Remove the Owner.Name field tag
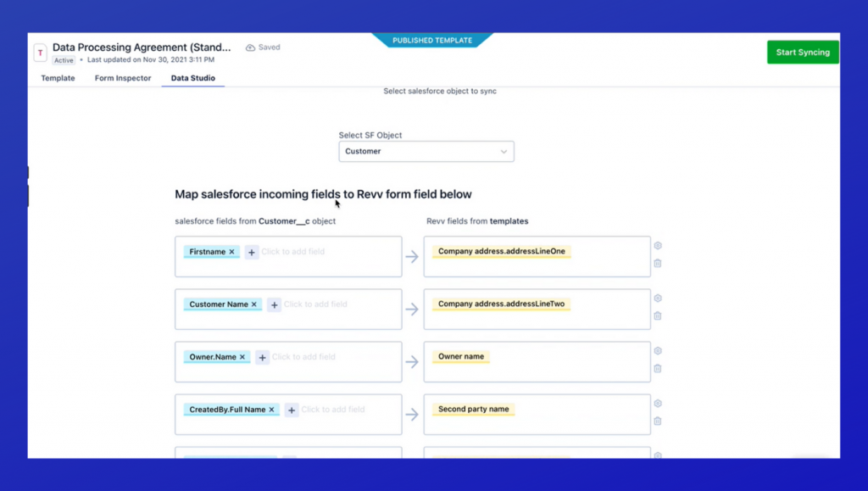 click(x=242, y=357)
